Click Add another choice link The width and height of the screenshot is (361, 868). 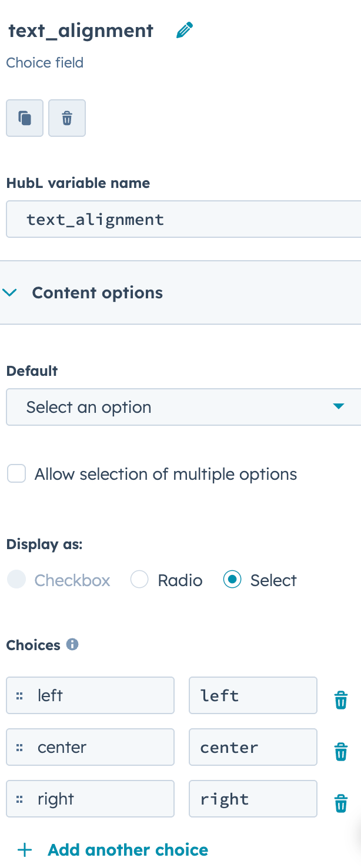click(x=113, y=849)
